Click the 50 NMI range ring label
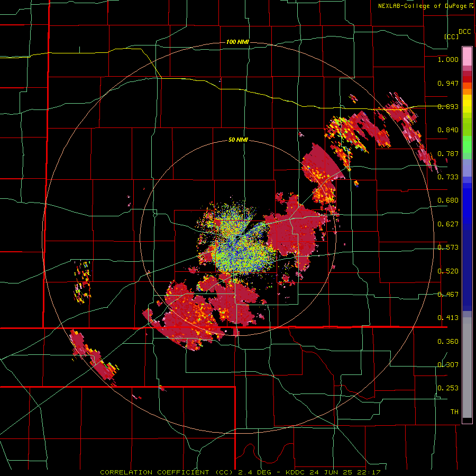The width and height of the screenshot is (476, 476). (238, 140)
